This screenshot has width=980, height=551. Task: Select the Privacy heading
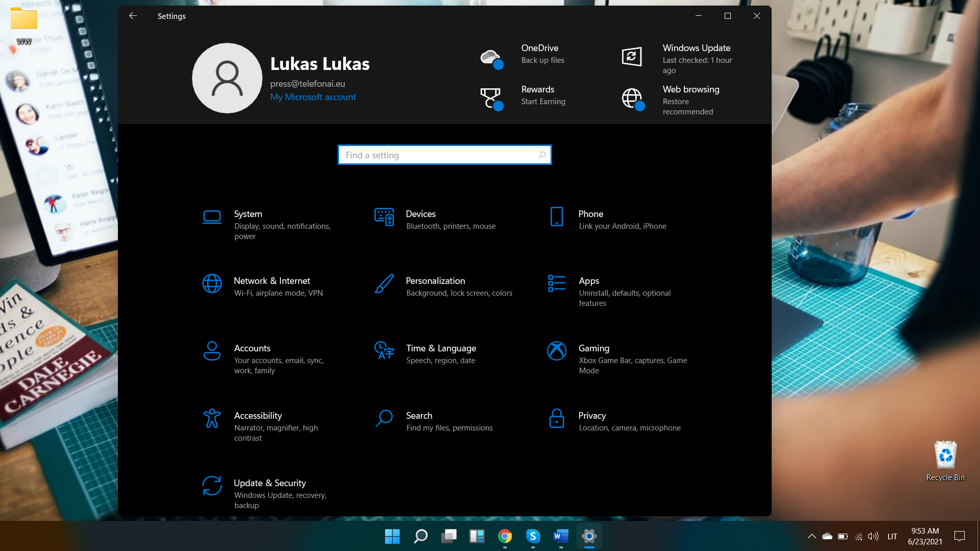point(592,416)
